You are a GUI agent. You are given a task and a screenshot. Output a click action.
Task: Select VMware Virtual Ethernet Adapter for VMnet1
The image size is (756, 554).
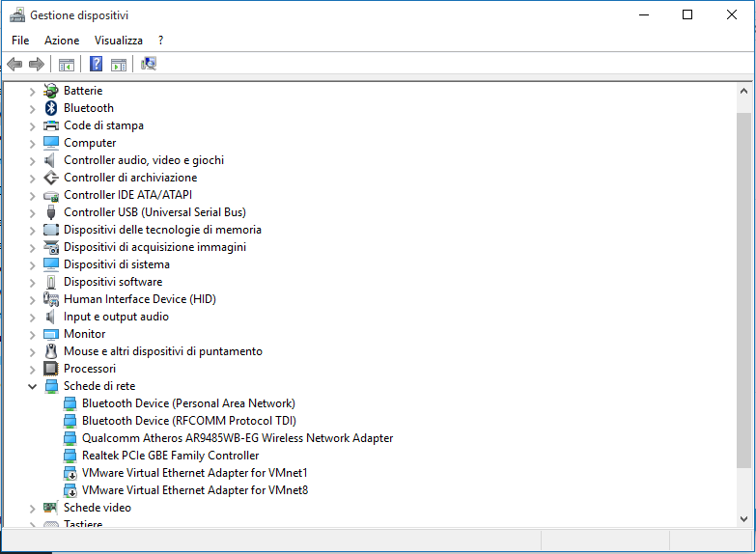click(x=195, y=473)
